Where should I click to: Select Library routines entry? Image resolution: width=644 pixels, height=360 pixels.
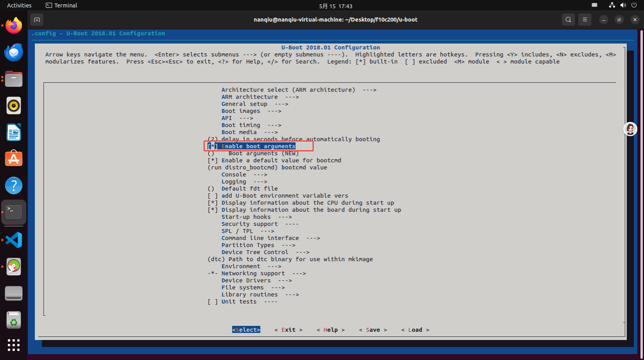pos(260,295)
